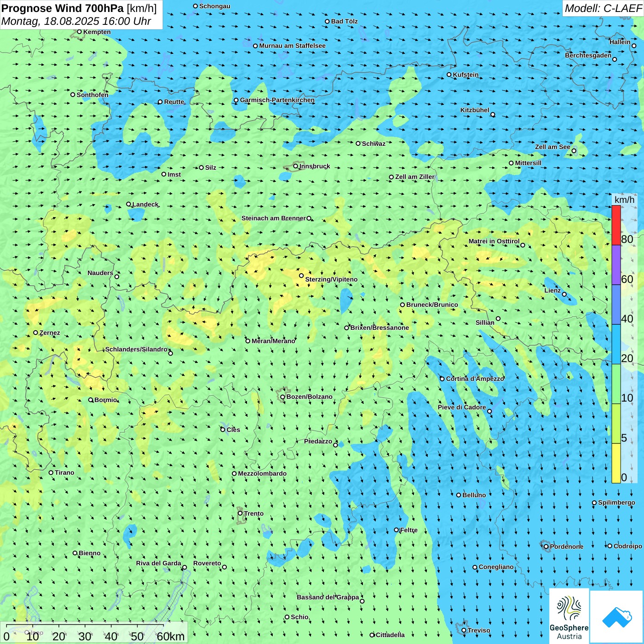Screen dimensions: 644x644
Task: Click the 'Cortina d'Ampezzo' label
Action: 475,379
